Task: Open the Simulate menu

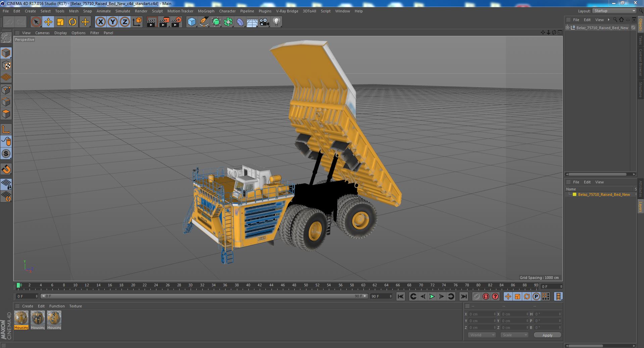Action: click(x=123, y=11)
